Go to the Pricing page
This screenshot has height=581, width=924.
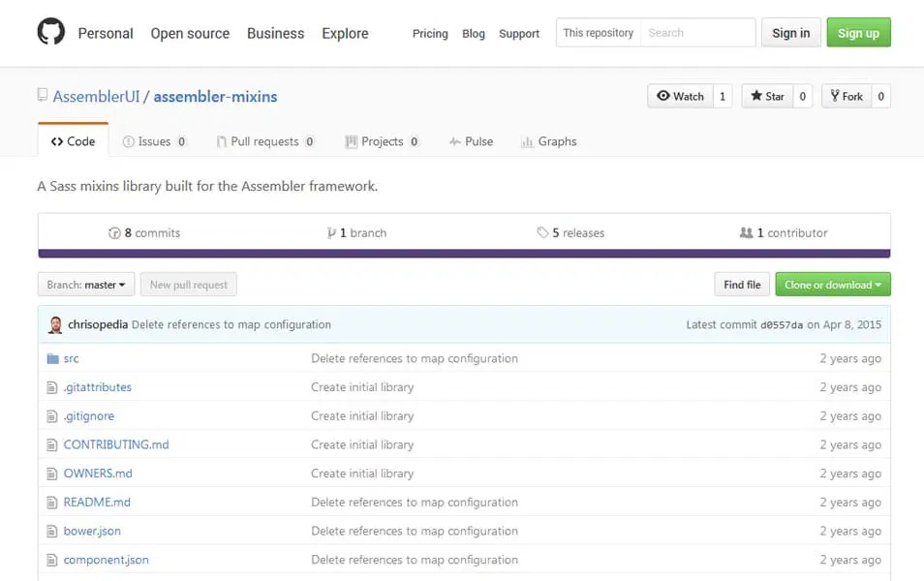430,34
